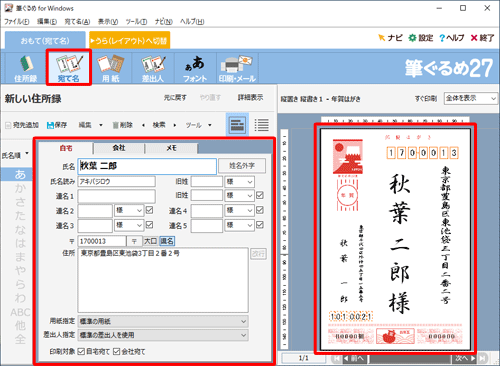Switch to メモ tab
Screen dimensions: 500x366
(171, 148)
